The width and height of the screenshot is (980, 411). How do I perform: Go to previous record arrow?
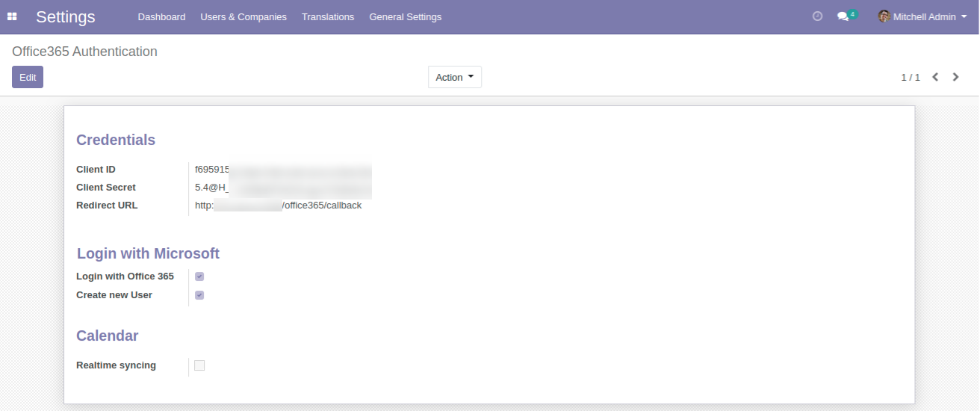935,77
